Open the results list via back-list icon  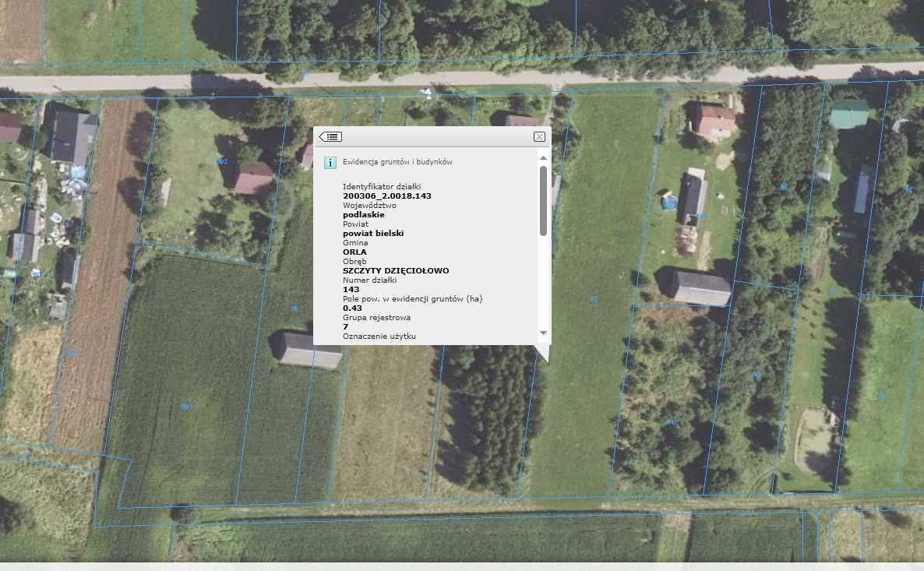(330, 136)
